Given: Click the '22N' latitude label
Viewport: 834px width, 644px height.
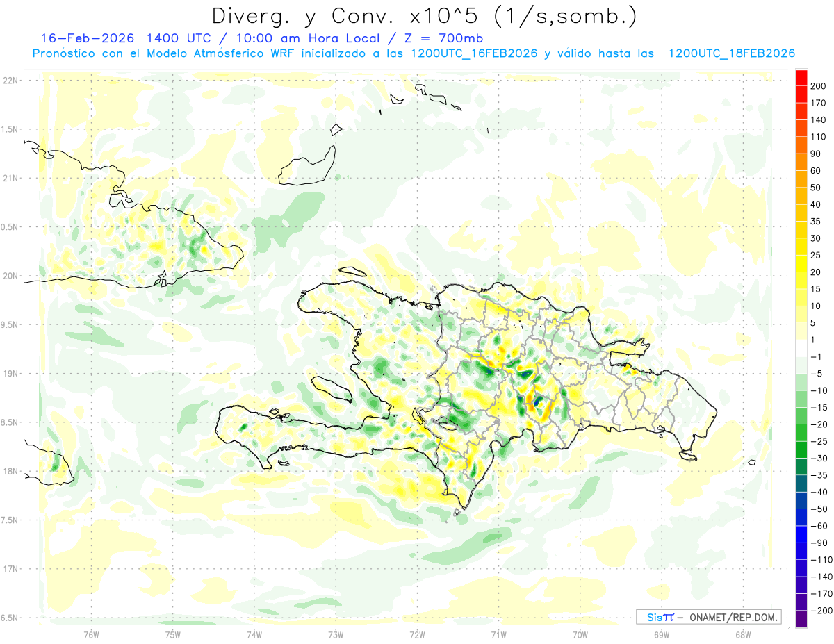Looking at the screenshot, I should [x=10, y=81].
